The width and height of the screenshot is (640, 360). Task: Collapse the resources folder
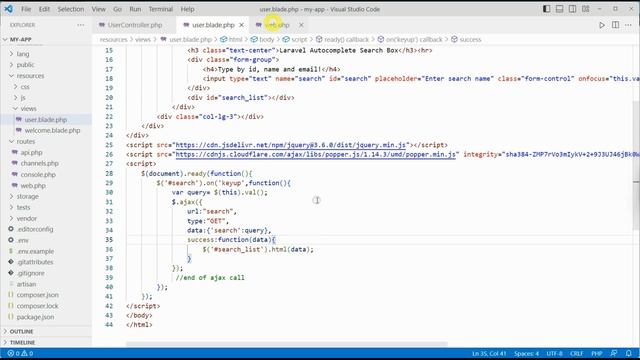pos(46,76)
